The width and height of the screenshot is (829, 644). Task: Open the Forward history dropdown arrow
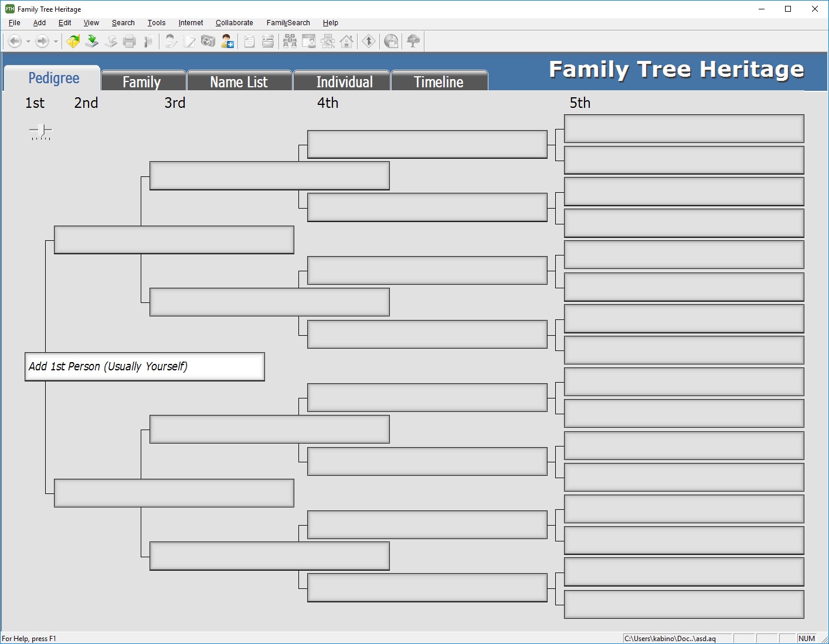point(56,42)
